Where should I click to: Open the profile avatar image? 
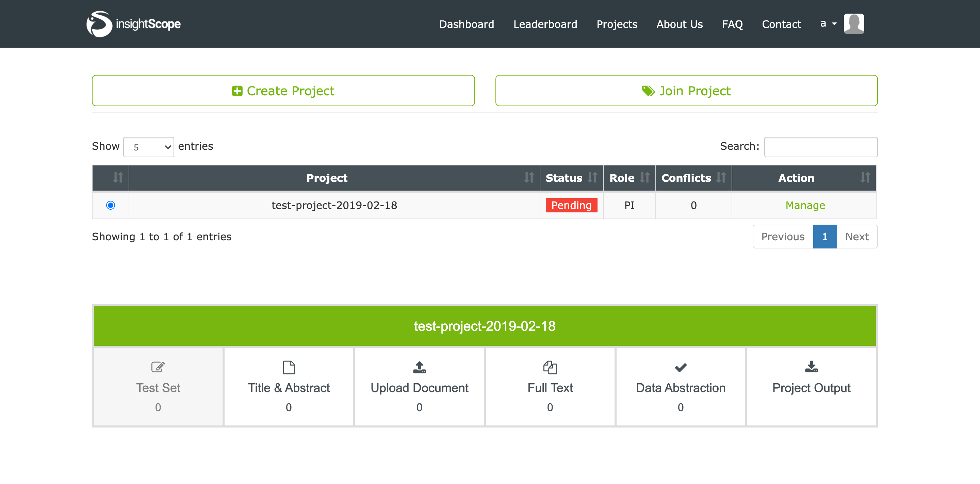(854, 23)
